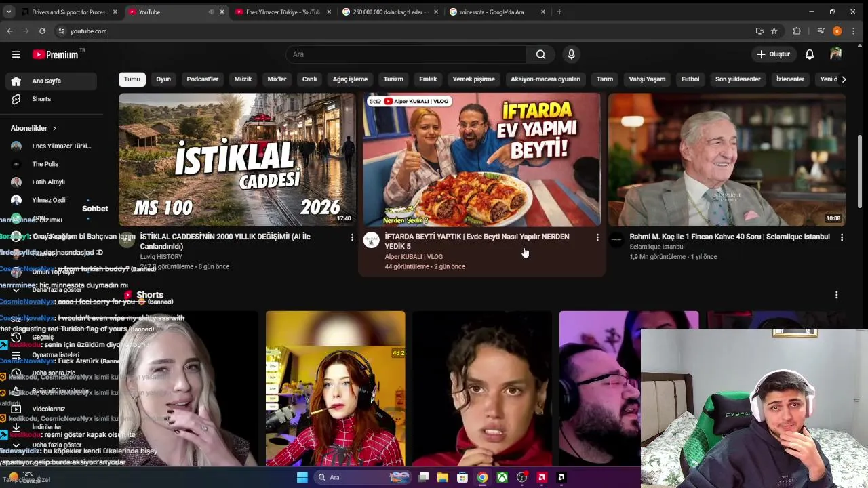The image size is (868, 488).
Task: Mute the YouTube tab audio indicator
Action: click(211, 12)
